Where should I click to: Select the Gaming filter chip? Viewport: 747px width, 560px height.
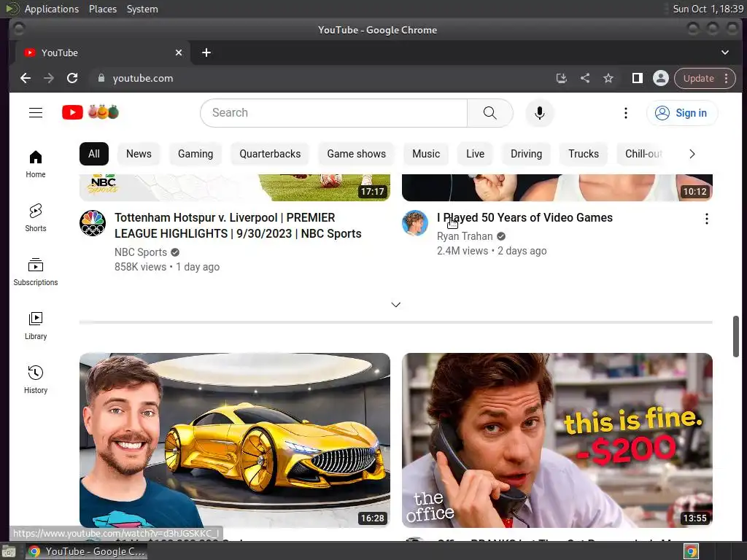pos(196,154)
